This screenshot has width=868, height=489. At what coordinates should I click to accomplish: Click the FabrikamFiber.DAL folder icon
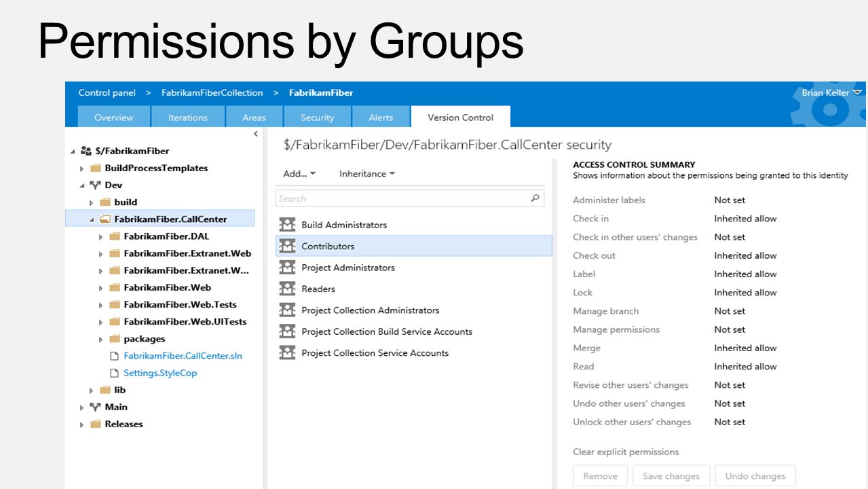[x=114, y=236]
